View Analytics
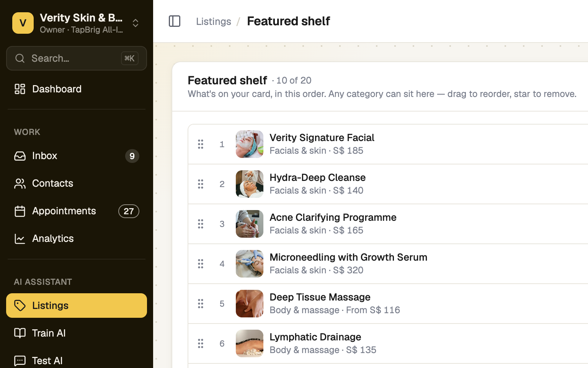This screenshot has height=368, width=588. click(x=77, y=238)
